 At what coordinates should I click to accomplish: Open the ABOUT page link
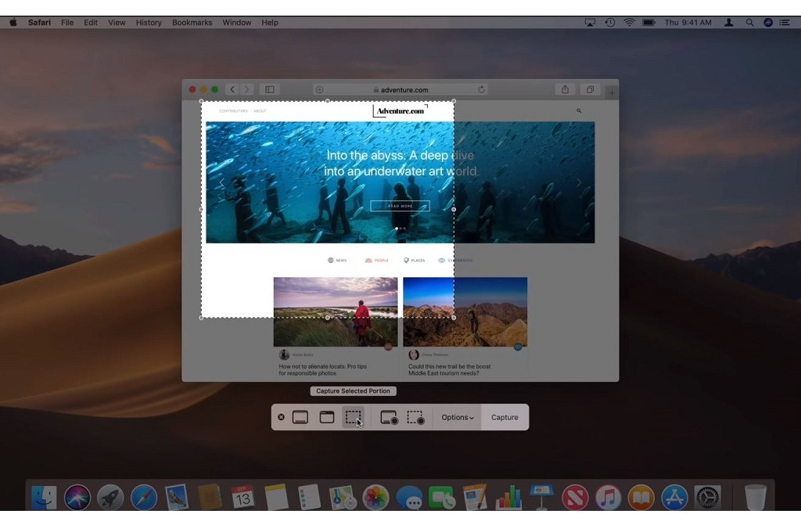tap(260, 111)
